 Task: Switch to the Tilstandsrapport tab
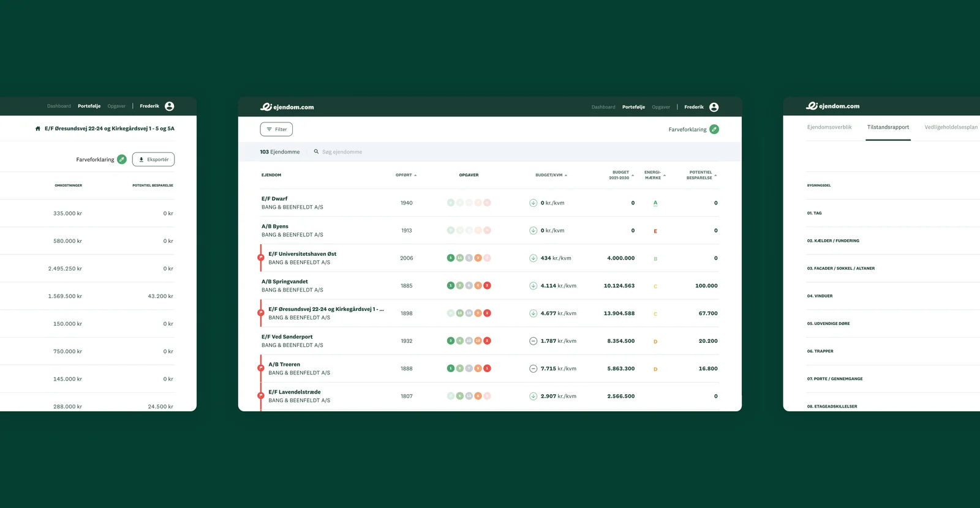(888, 127)
